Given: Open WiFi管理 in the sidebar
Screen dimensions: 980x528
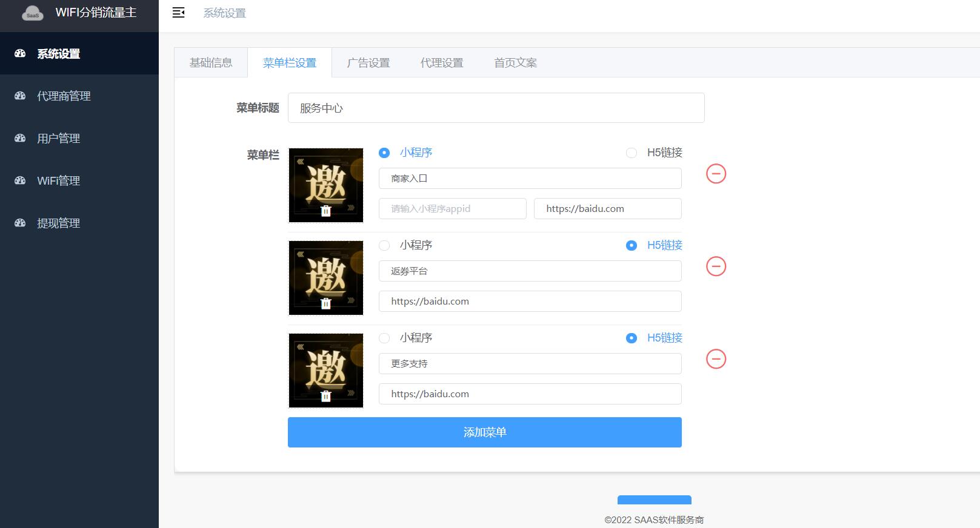Looking at the screenshot, I should 58,181.
